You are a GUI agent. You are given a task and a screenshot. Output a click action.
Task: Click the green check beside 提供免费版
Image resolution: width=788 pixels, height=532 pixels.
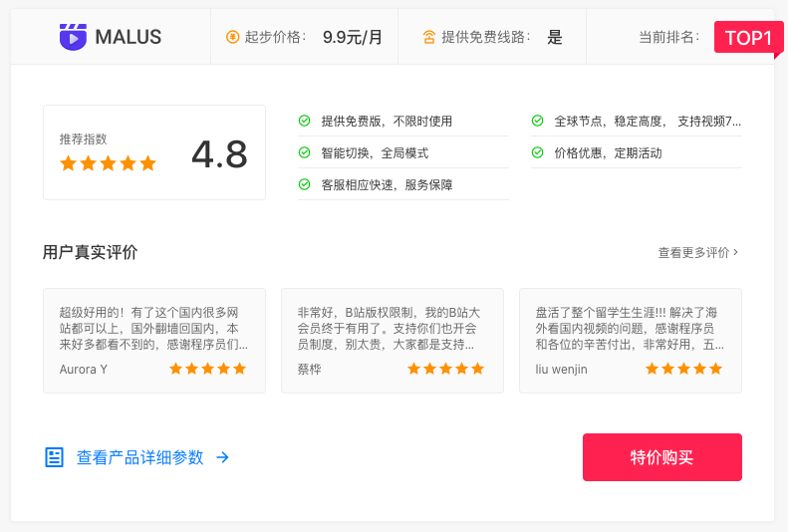click(304, 121)
